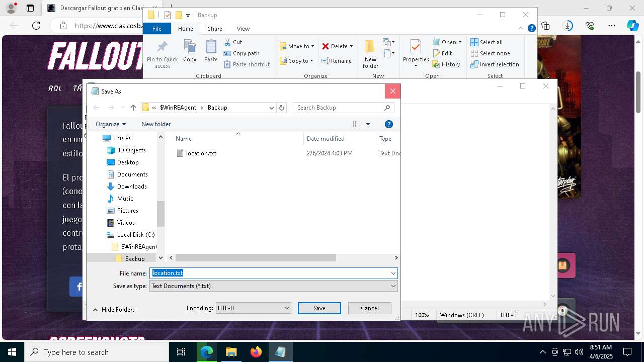Click New folder in Save As toolbar
The height and width of the screenshot is (362, 644).
click(156, 124)
